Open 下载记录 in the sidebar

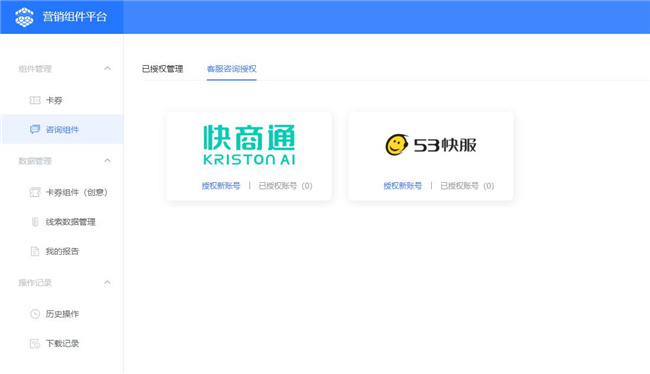[x=62, y=343]
